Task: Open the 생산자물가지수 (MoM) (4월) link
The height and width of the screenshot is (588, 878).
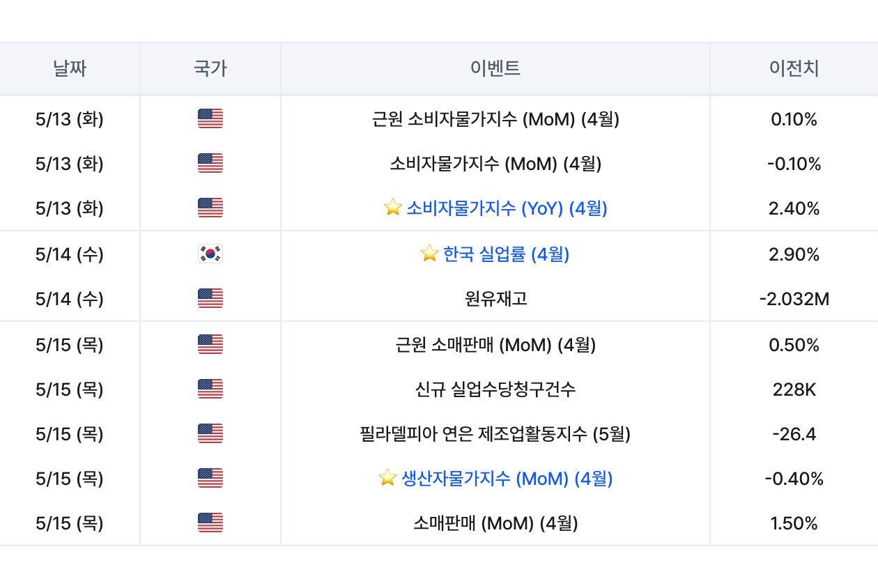Action: click(x=507, y=479)
